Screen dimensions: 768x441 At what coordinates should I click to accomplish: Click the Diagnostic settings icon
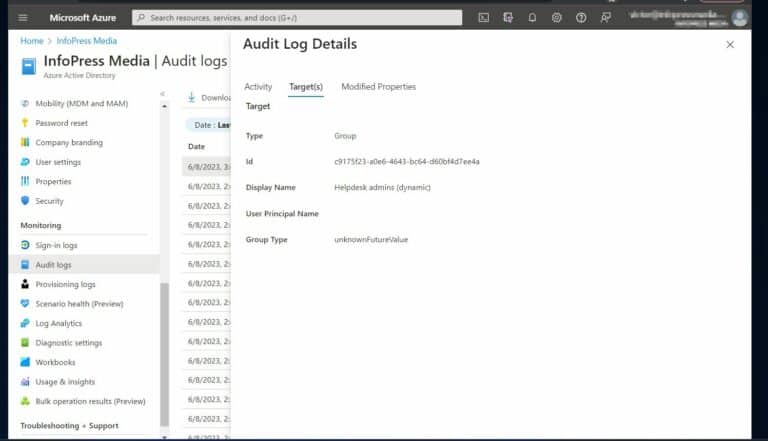click(25, 343)
